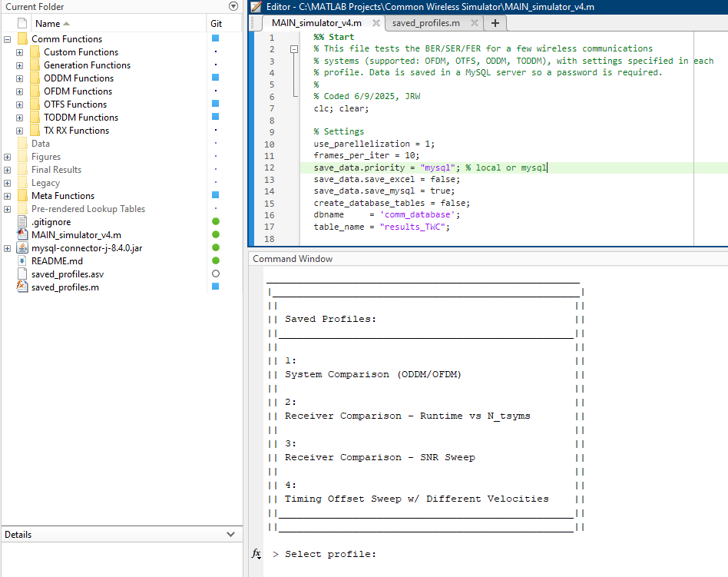
Task: Expand the OFDM Functions folder
Action: (x=19, y=91)
